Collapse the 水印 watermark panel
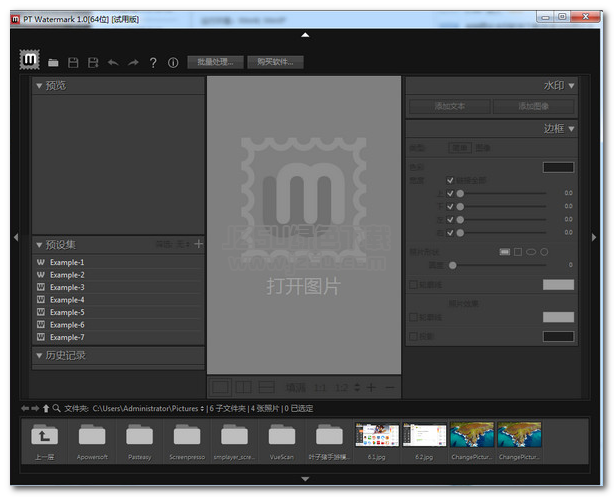 coord(571,86)
